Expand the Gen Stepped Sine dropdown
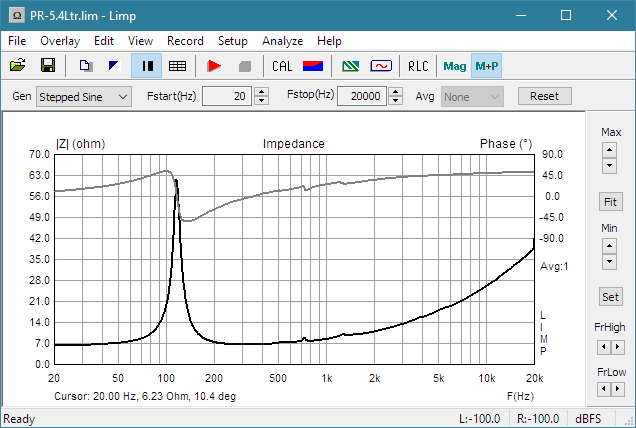 [x=84, y=97]
